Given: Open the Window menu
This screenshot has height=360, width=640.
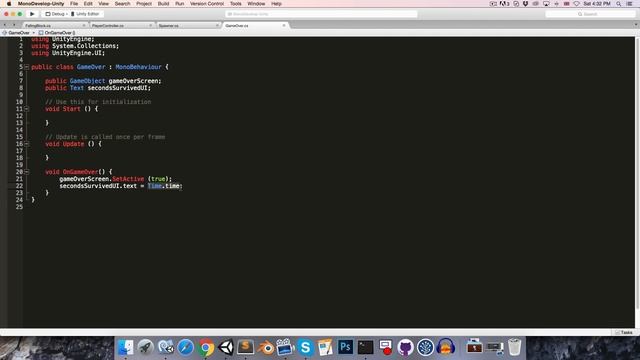Looking at the screenshot, I should pos(256,4).
